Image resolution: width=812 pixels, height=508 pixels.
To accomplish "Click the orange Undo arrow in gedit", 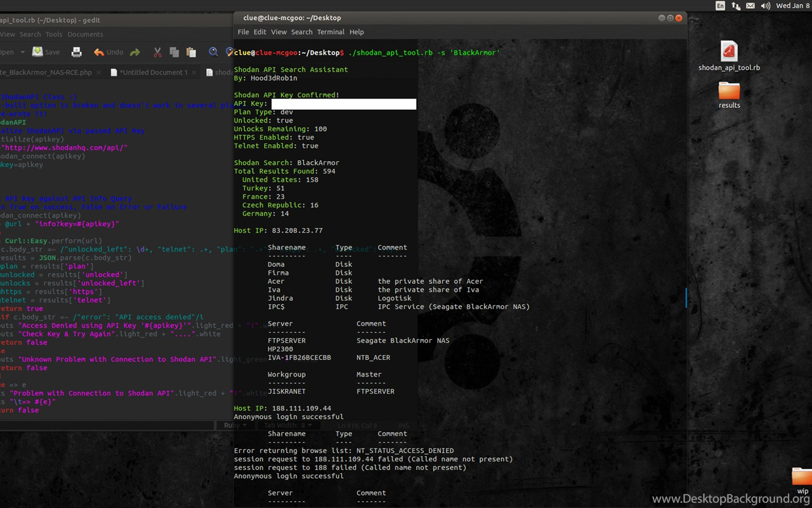I will (x=98, y=52).
